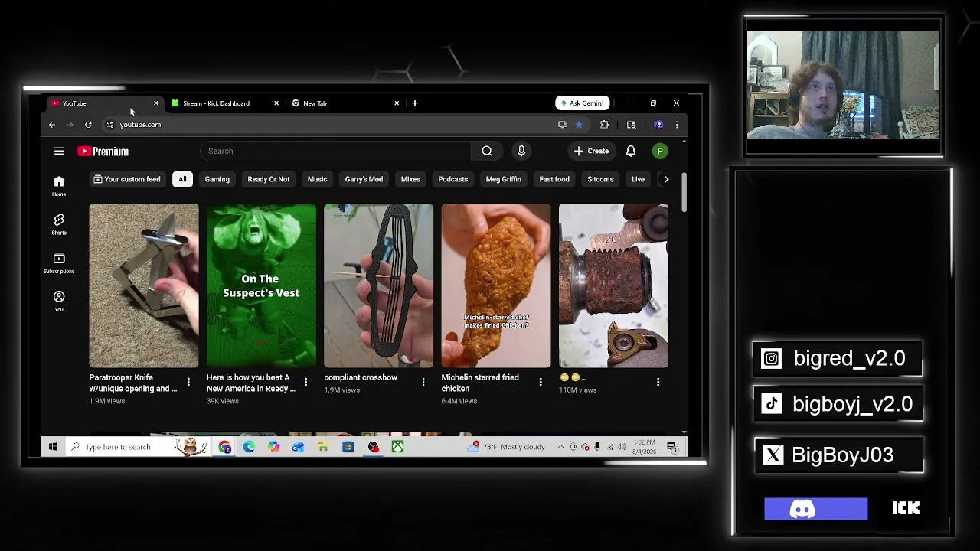Open the Chrome three-dot menu
The width and height of the screenshot is (980, 551).
click(676, 125)
